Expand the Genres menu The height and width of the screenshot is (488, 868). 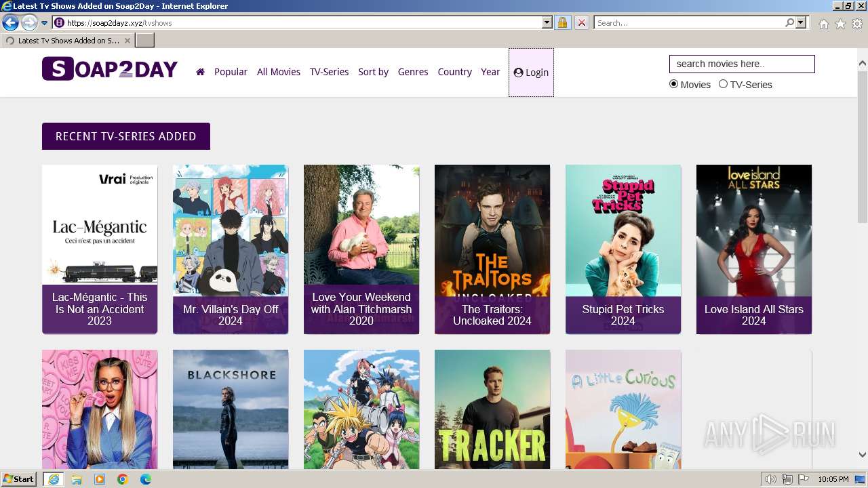point(413,72)
